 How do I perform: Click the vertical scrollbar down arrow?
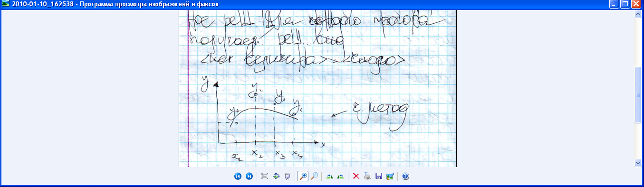coord(638,163)
